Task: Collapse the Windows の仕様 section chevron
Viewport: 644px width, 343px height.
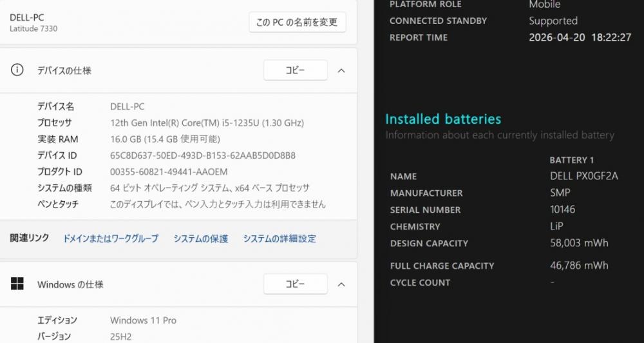Action: [x=342, y=284]
